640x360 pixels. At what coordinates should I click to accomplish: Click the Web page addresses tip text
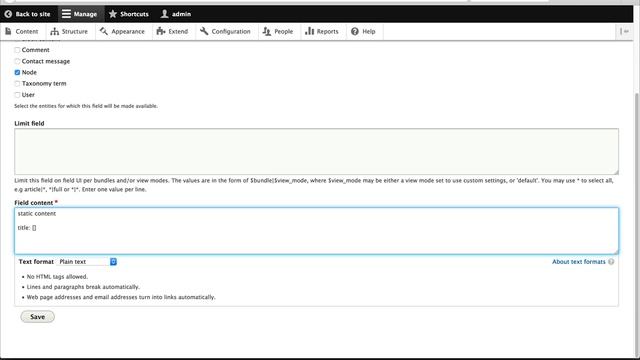pyautogui.click(x=121, y=297)
